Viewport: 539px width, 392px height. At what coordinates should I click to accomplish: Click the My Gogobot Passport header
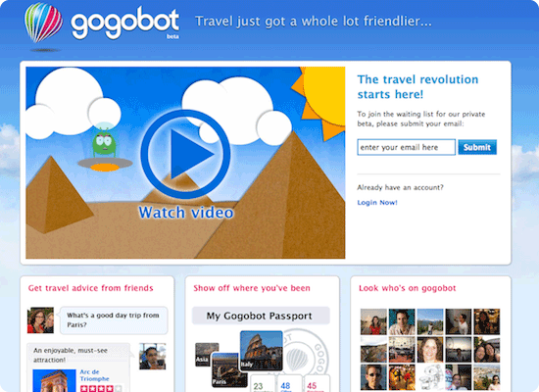coord(261,316)
